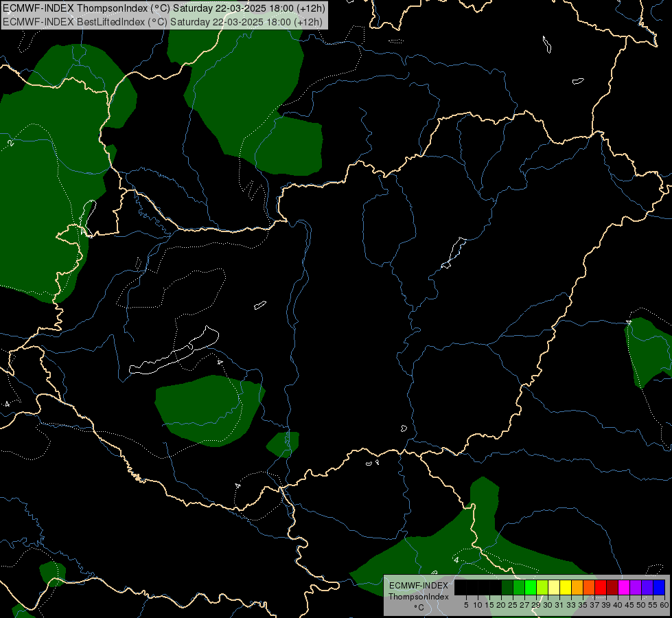Click the BestLiftedIndex title line
This screenshot has width=672, height=618.
click(x=163, y=22)
